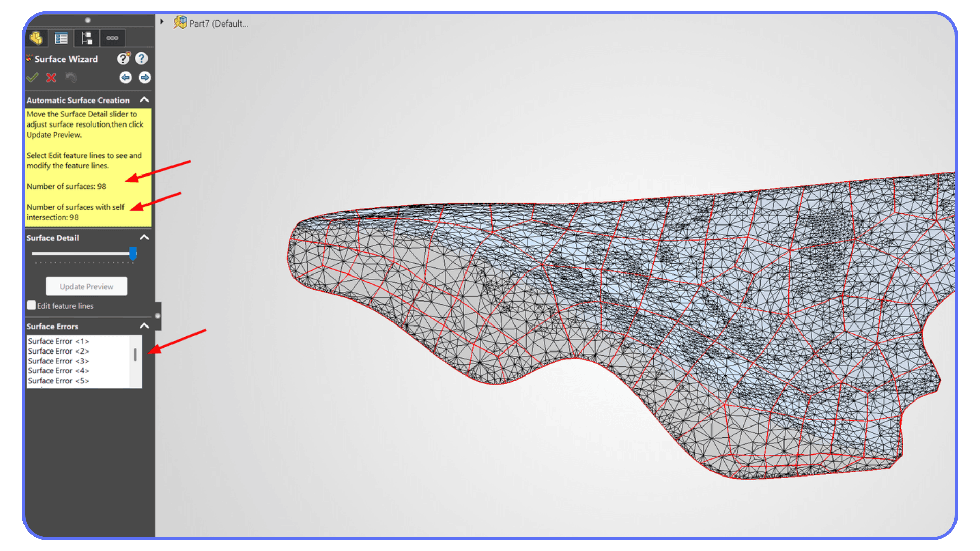Screen dimensions: 980x551
Task: Click the Update Preview button
Action: pyautogui.click(x=86, y=286)
